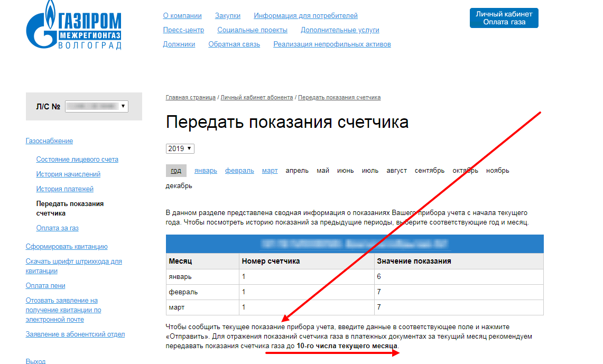Switch to январь month tab
603x364 pixels.
[206, 171]
